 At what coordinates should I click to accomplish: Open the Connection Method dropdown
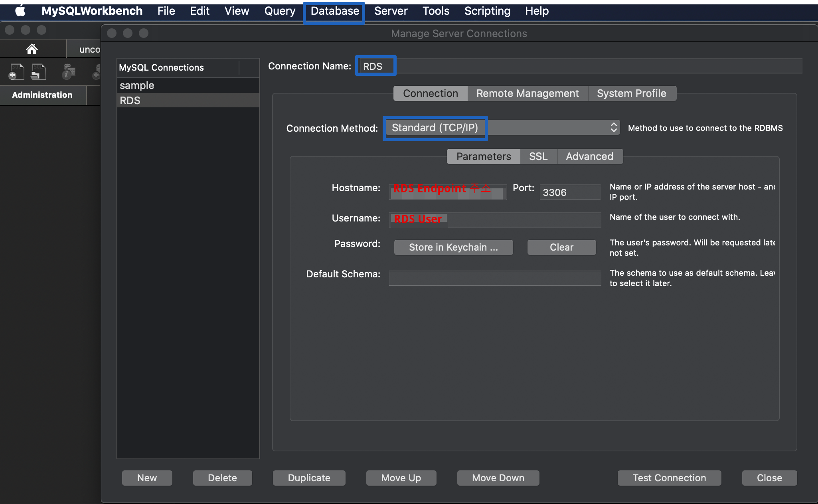(x=501, y=128)
